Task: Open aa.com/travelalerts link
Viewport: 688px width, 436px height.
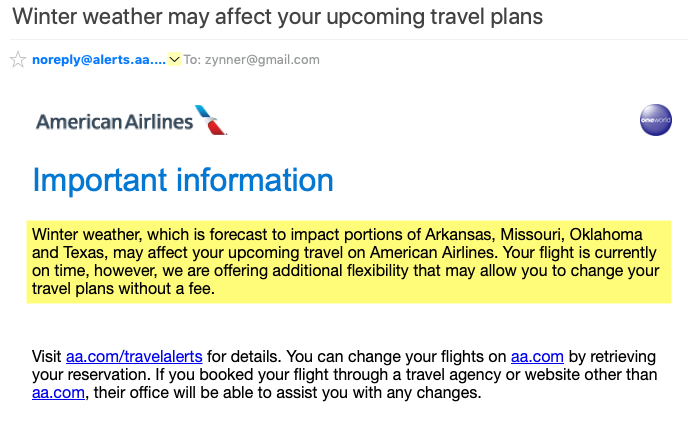Action: pos(134,357)
